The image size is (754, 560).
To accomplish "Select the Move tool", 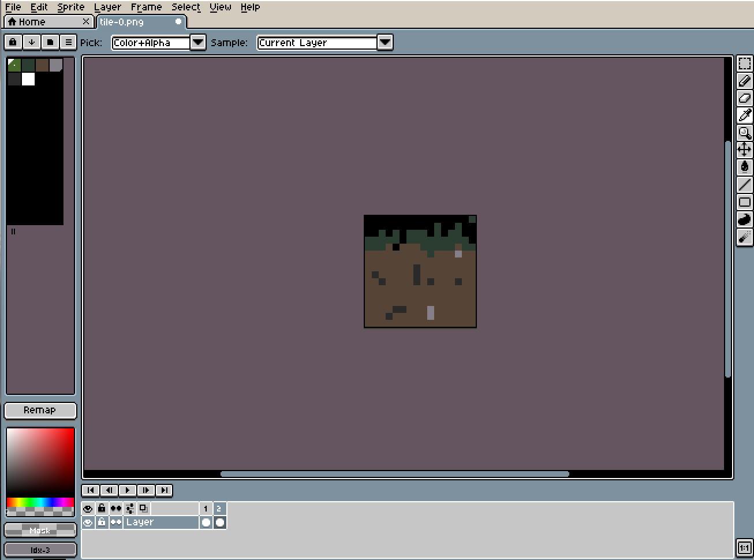I will 745,150.
